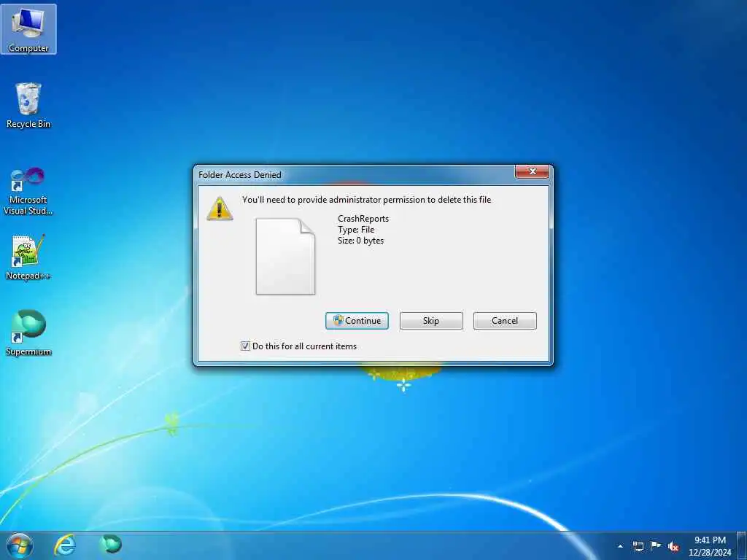Click the yellow warning icon in dialog
747x560 pixels.
click(x=220, y=209)
